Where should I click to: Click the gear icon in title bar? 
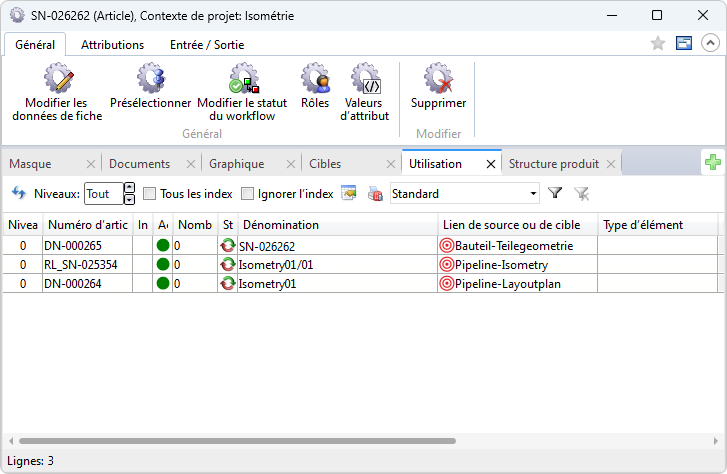pyautogui.click(x=17, y=15)
